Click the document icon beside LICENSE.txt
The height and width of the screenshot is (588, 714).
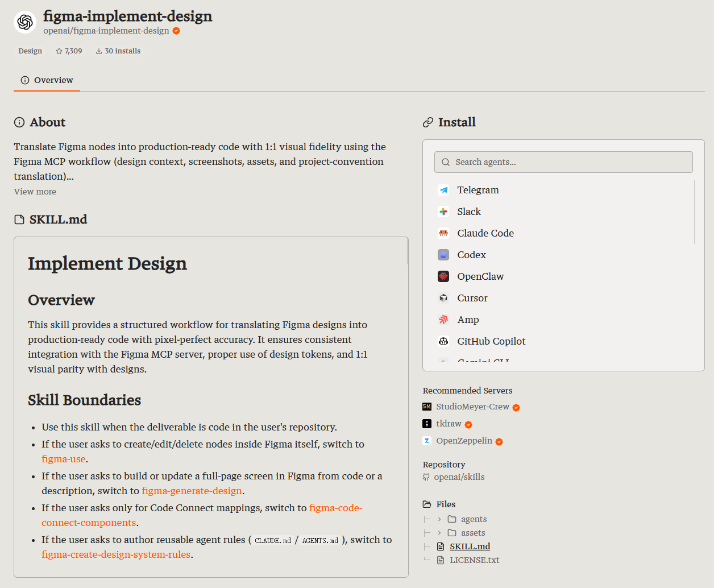click(441, 560)
